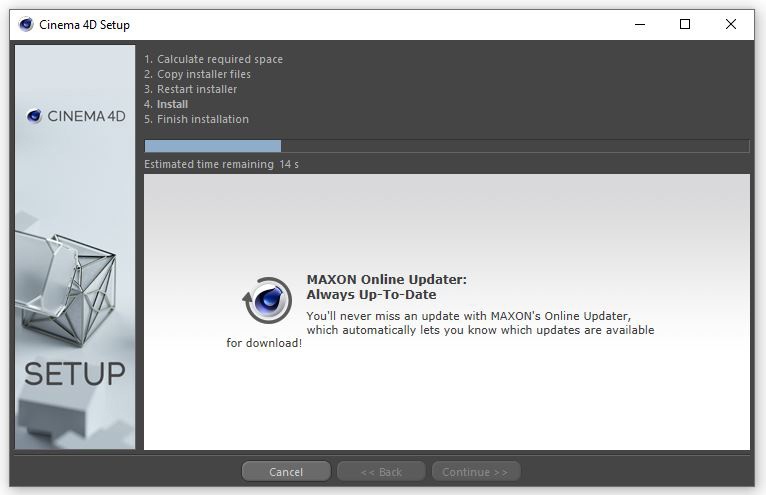The image size is (766, 495).
Task: Click the Cancel button
Action: point(286,472)
